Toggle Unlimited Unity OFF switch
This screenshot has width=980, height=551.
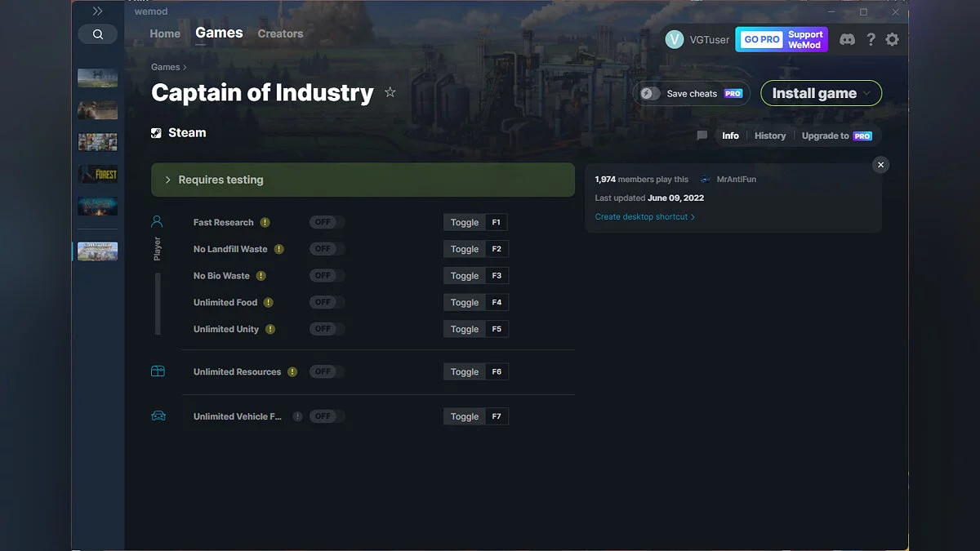[x=327, y=329]
